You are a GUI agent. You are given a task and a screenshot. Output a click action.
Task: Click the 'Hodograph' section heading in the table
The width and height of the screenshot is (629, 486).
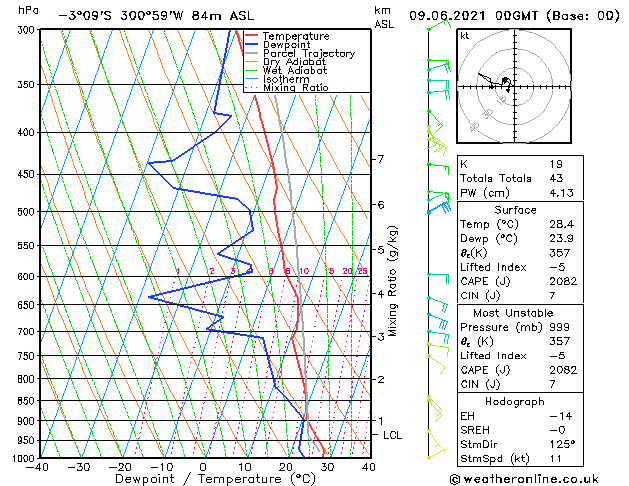(515, 402)
